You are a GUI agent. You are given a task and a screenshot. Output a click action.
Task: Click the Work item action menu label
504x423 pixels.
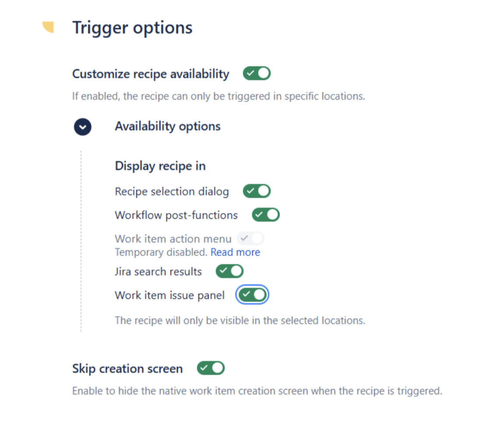(173, 239)
